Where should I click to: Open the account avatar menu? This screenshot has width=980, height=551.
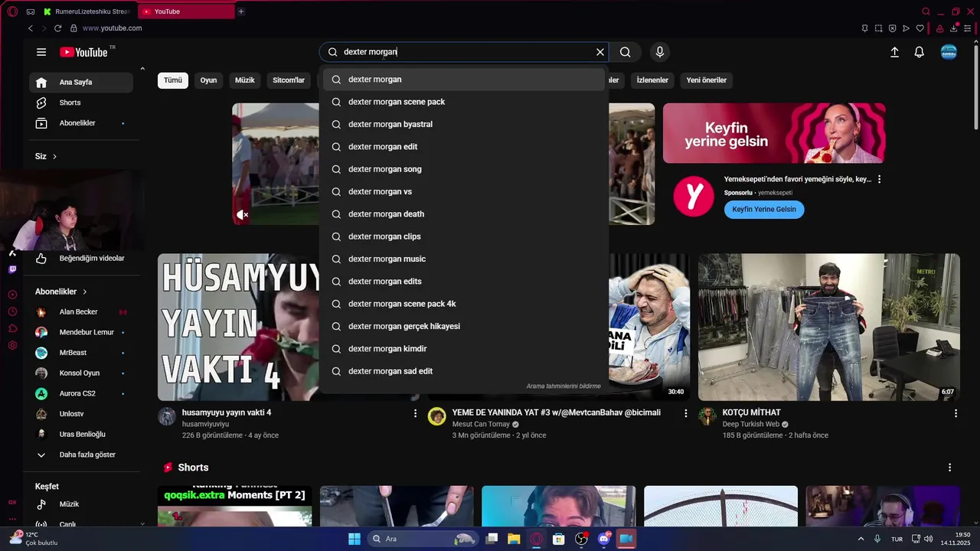coord(949,52)
